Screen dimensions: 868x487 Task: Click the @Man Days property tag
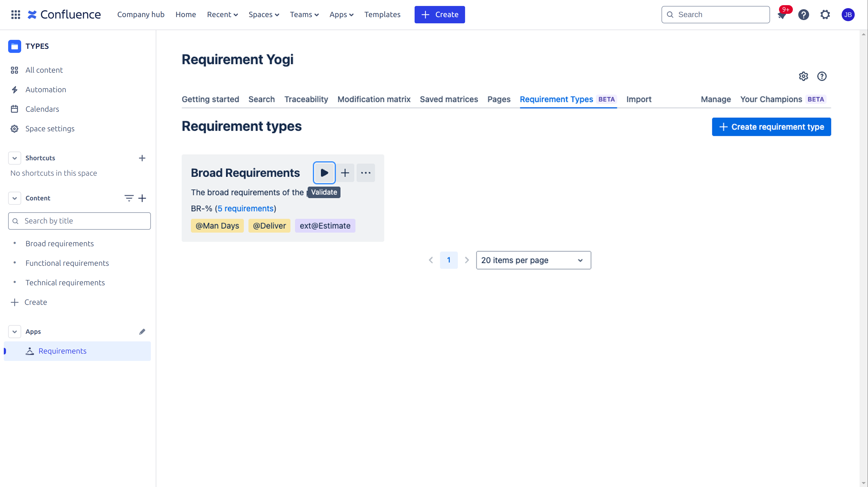coord(217,226)
